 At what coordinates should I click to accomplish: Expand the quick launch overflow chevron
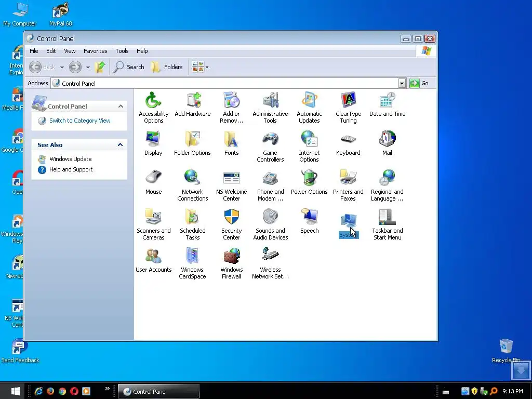coord(107,389)
